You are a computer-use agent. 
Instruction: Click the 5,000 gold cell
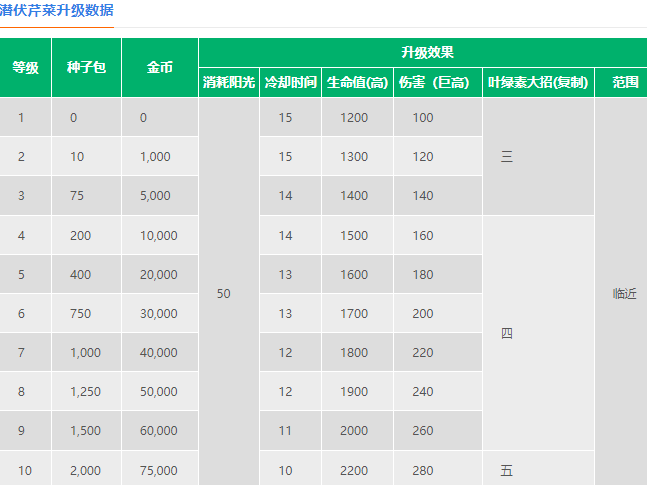pyautogui.click(x=160, y=195)
